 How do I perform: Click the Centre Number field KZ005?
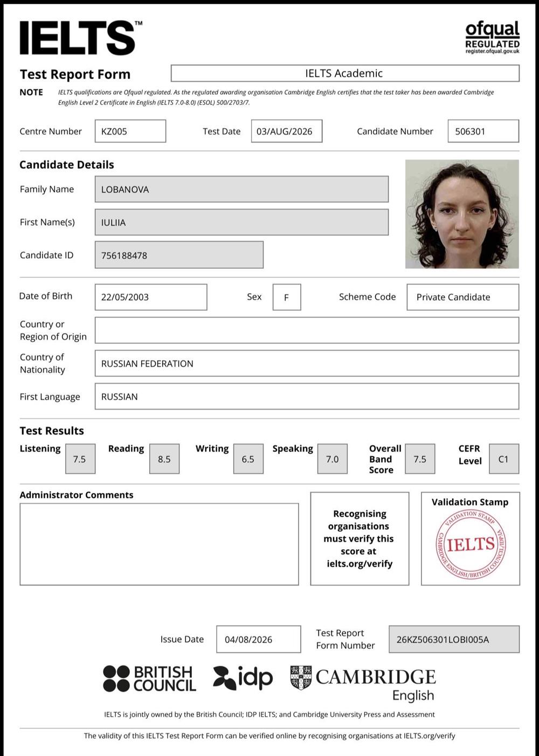[130, 131]
